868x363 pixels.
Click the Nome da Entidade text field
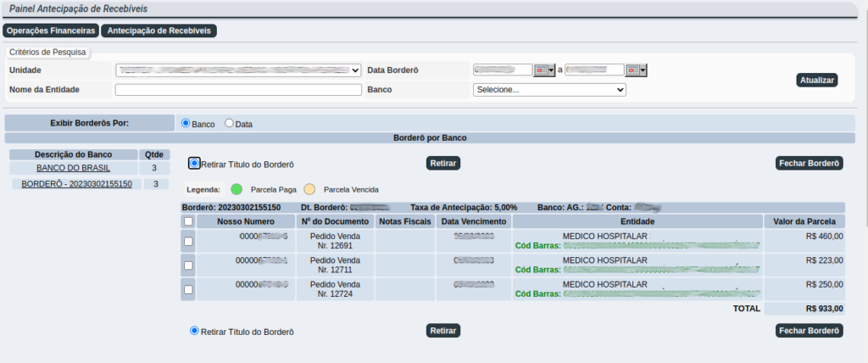click(238, 90)
